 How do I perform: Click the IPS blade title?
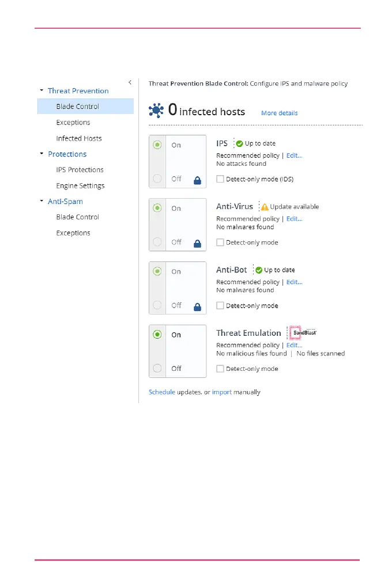[x=222, y=143]
